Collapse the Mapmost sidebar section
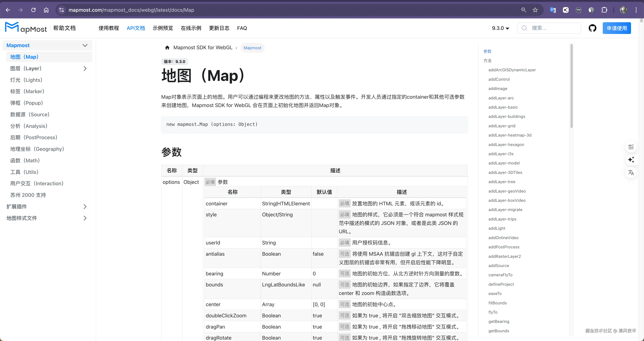The height and width of the screenshot is (341, 644). (85, 45)
